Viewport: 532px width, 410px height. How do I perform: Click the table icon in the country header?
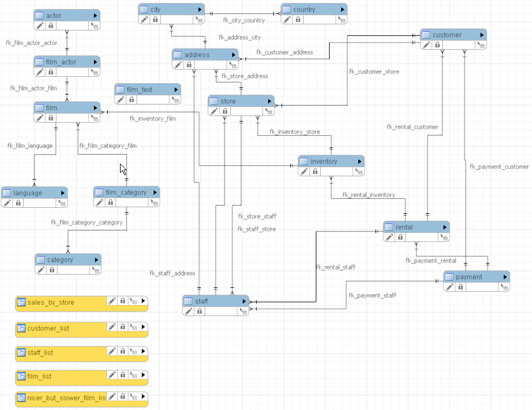pos(287,9)
